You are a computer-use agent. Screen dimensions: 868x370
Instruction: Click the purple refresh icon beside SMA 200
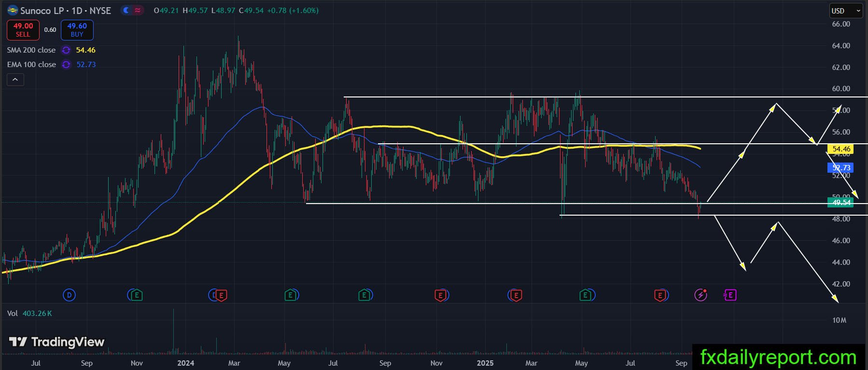(x=66, y=50)
